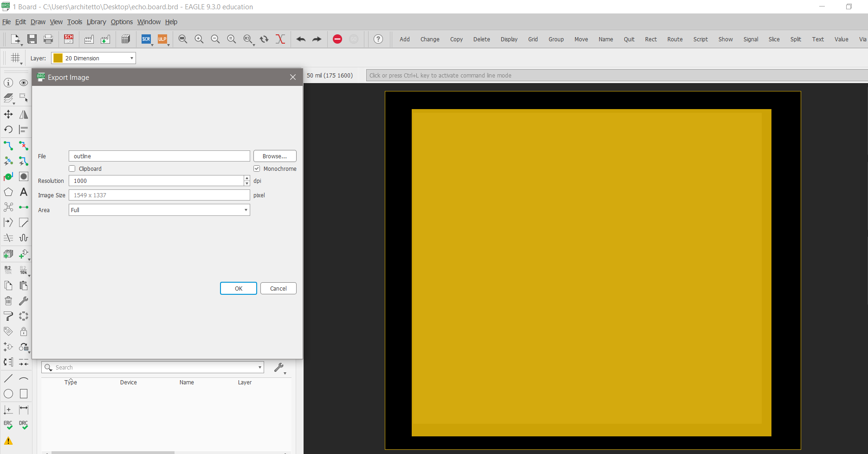Click Browse to choose output file
Viewport: 868px width, 454px height.
pos(275,156)
